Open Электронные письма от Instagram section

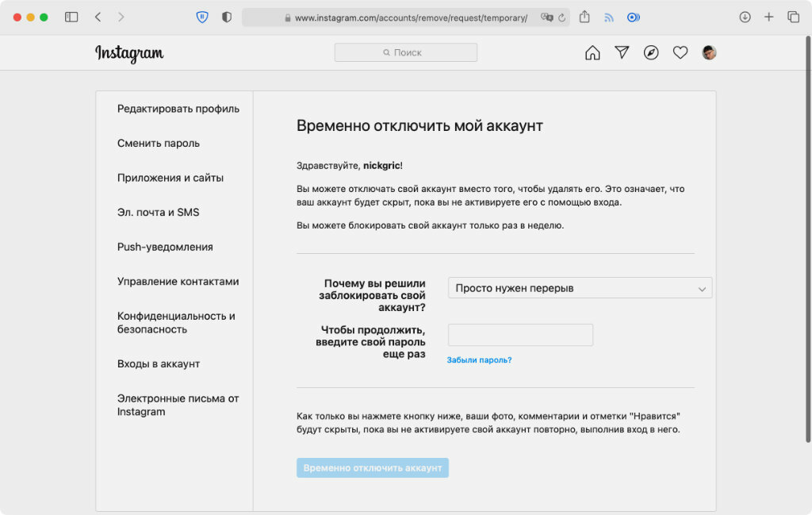[x=178, y=405]
